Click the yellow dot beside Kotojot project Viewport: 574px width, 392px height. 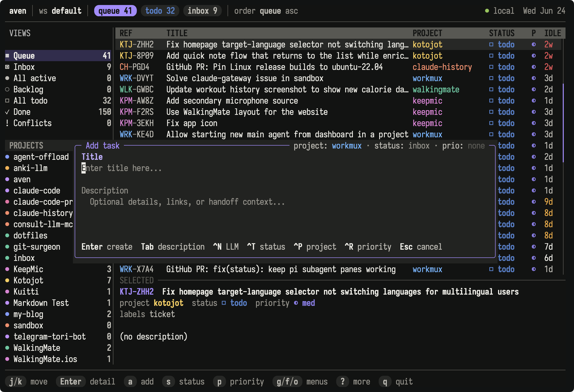[7, 280]
